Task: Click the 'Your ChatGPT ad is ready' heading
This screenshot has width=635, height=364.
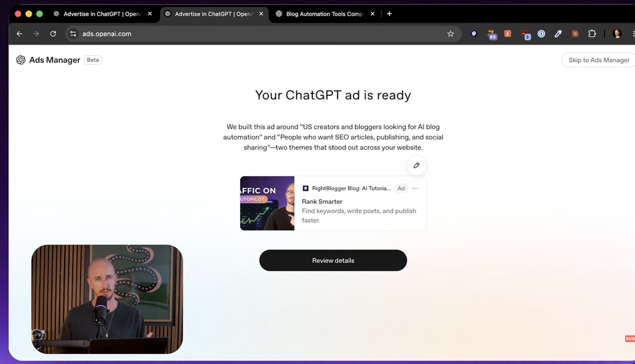Action: pyautogui.click(x=333, y=95)
